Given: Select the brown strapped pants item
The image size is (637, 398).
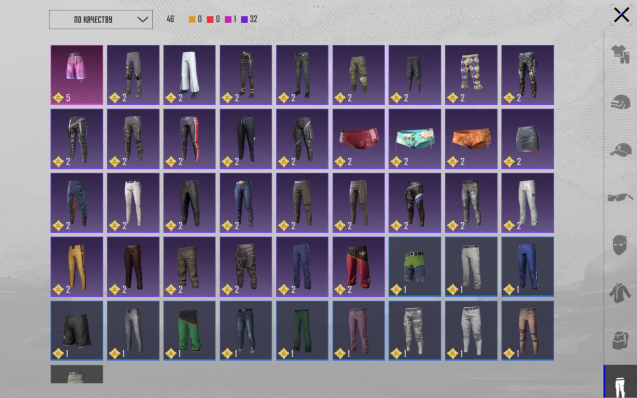Looking at the screenshot, I should tap(527, 331).
